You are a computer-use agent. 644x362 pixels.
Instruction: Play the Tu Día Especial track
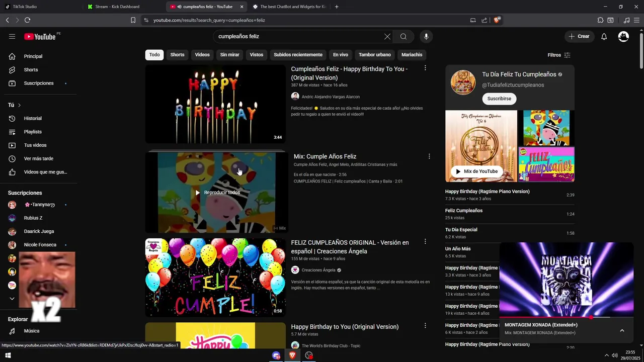point(510,233)
